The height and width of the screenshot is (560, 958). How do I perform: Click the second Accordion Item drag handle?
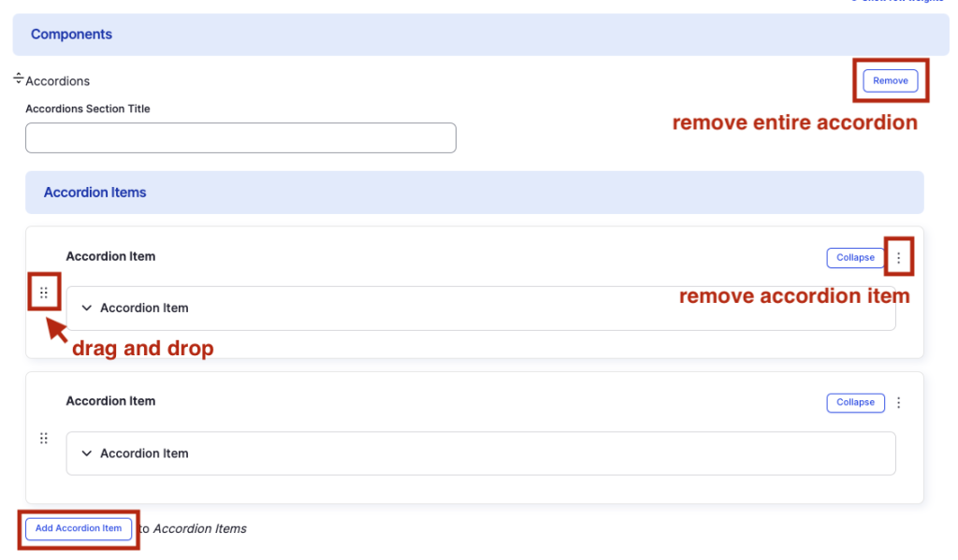[x=43, y=438]
